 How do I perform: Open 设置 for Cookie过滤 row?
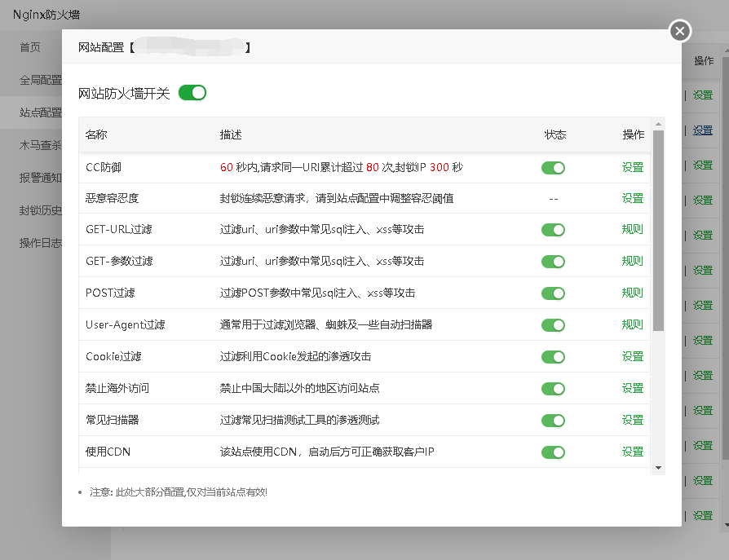(633, 356)
